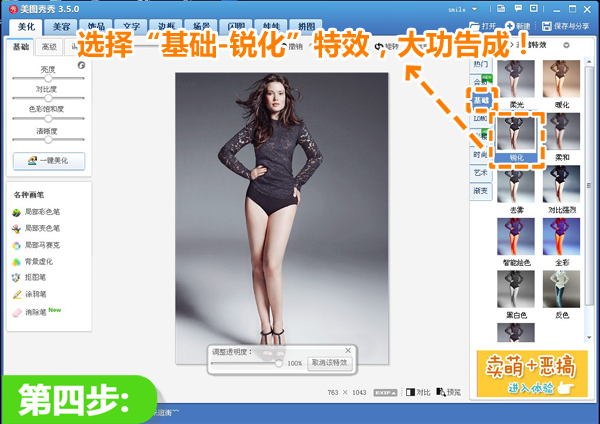This screenshot has width=600, height=424.
Task: Click the 763 × 1043 image size text
Action: pyautogui.click(x=347, y=393)
